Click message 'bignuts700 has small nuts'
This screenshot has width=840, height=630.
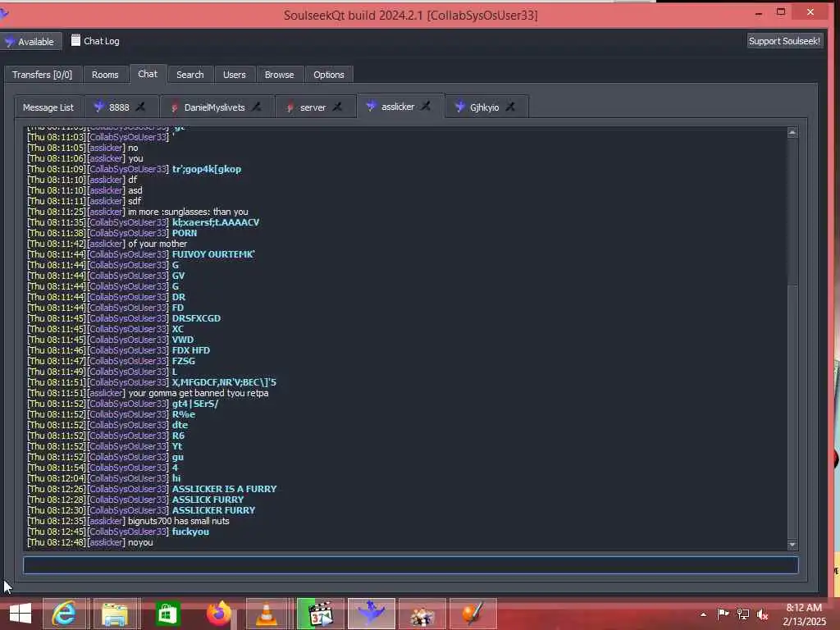click(x=178, y=521)
